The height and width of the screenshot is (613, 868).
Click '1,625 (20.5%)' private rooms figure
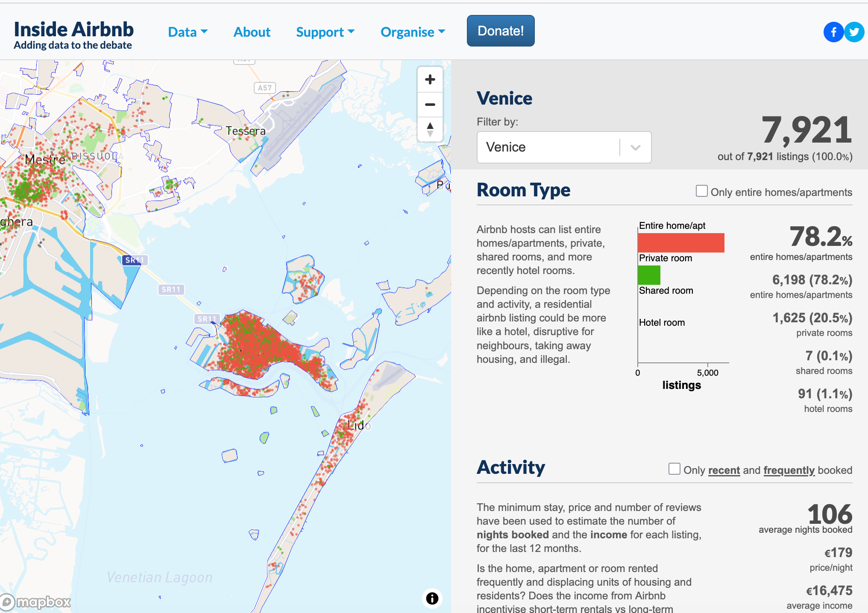click(812, 318)
